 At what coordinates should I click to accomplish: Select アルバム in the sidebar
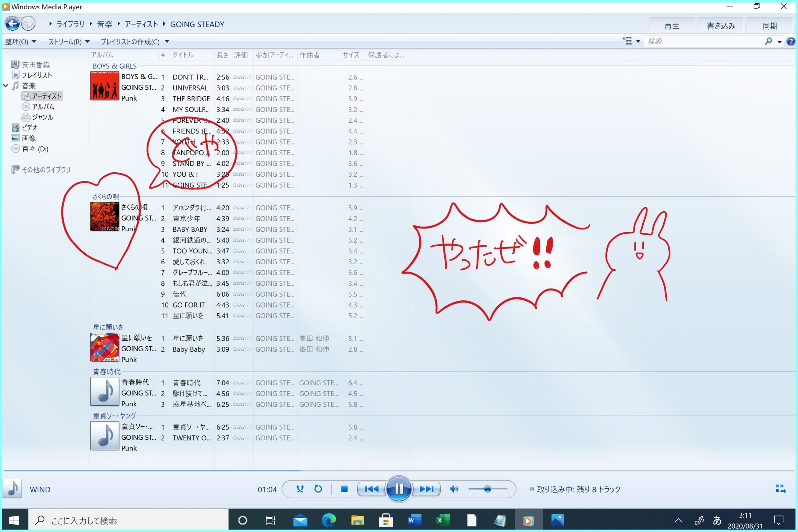(38, 107)
